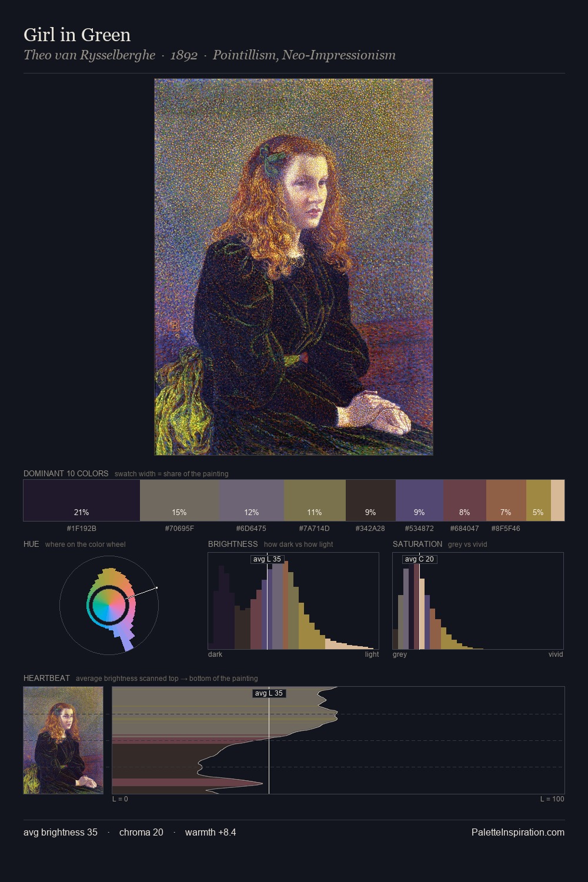Click the "chroma 20" footer stat

point(141,832)
